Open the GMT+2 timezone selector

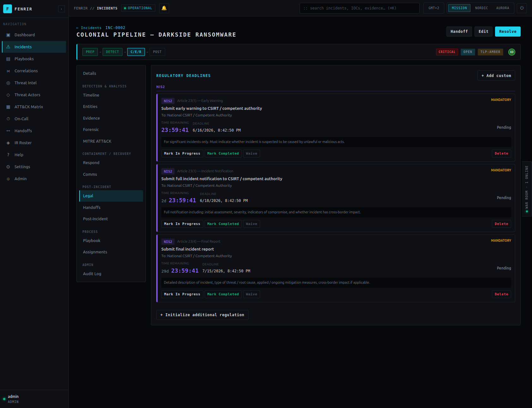434,8
